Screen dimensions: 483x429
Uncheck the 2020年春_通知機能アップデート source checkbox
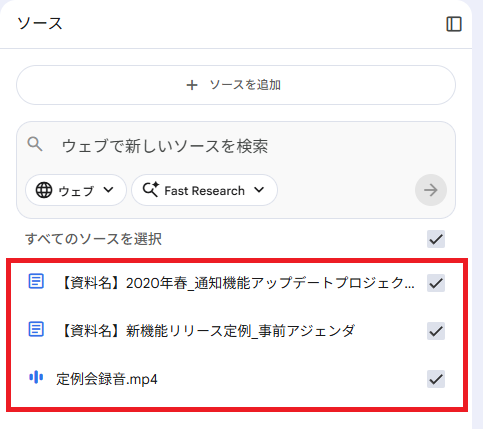(x=436, y=283)
